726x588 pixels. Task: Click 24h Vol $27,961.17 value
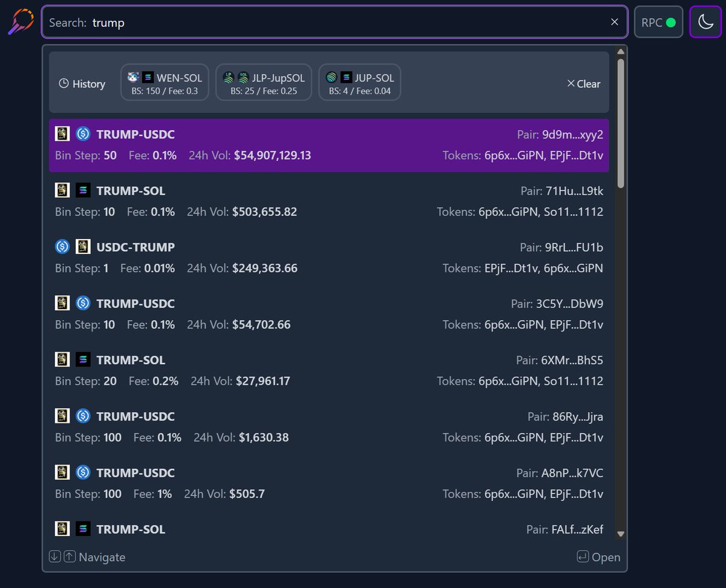(263, 381)
